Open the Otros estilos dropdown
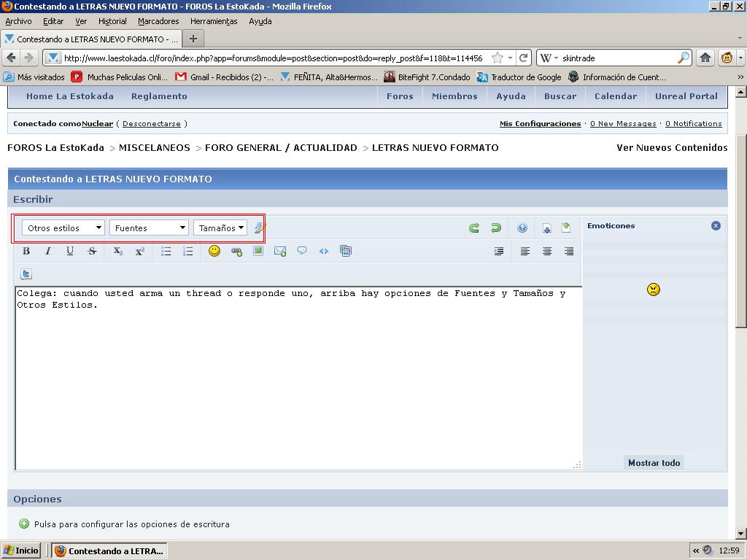747x560 pixels. [63, 228]
